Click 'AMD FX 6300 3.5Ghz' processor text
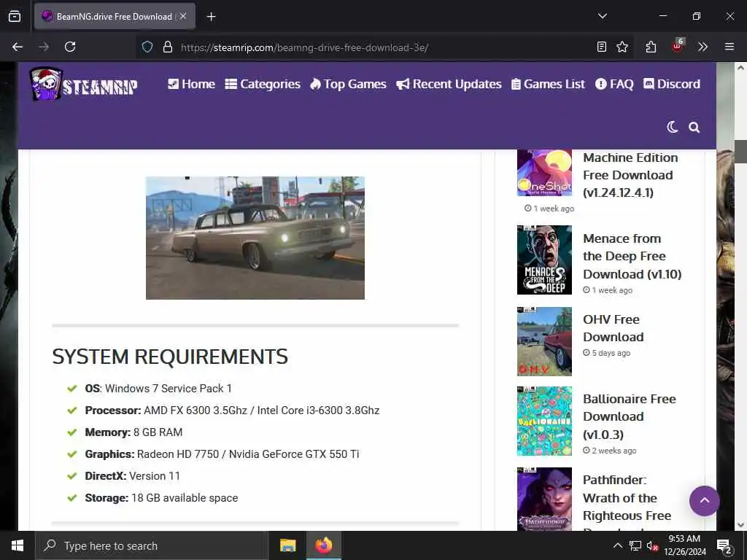Image resolution: width=747 pixels, height=560 pixels. [196, 411]
